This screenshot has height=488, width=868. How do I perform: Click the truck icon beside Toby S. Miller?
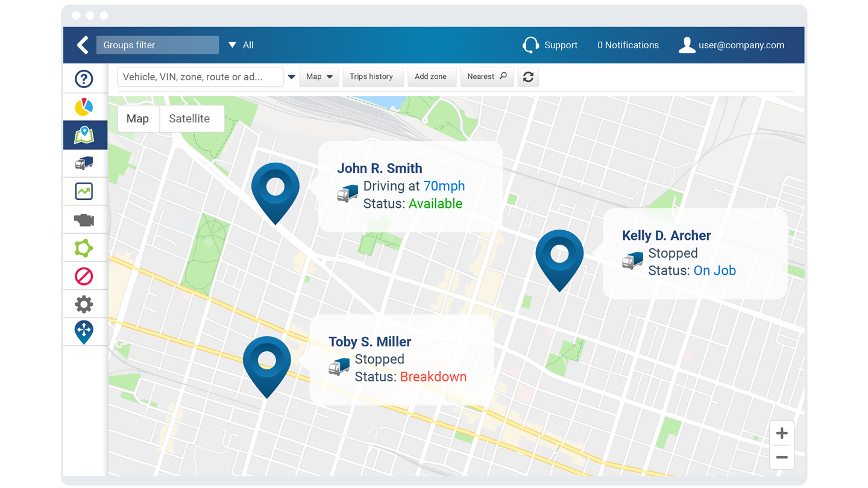pos(339,367)
